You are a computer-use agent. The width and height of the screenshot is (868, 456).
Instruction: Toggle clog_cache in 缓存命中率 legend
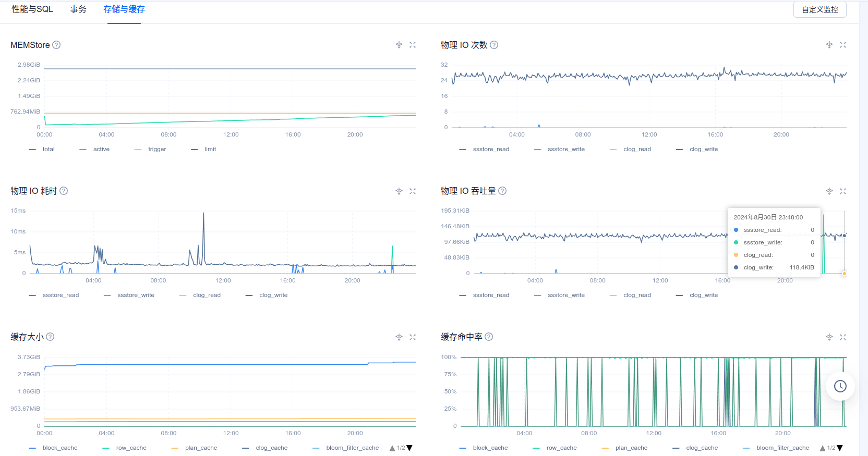(x=695, y=448)
